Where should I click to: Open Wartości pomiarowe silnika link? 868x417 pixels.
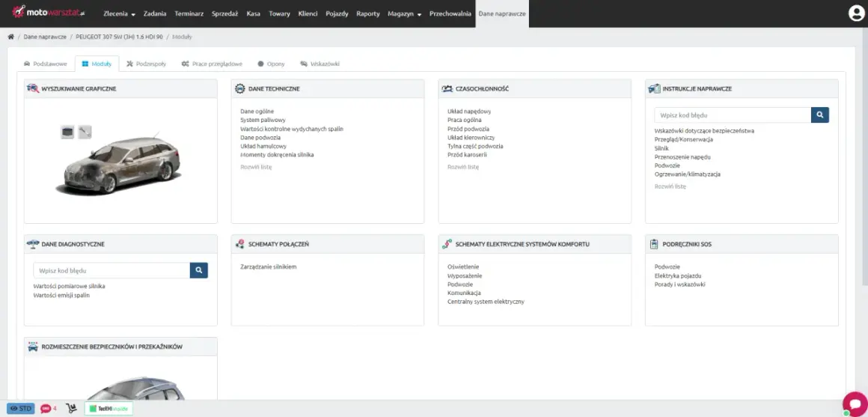pyautogui.click(x=69, y=286)
